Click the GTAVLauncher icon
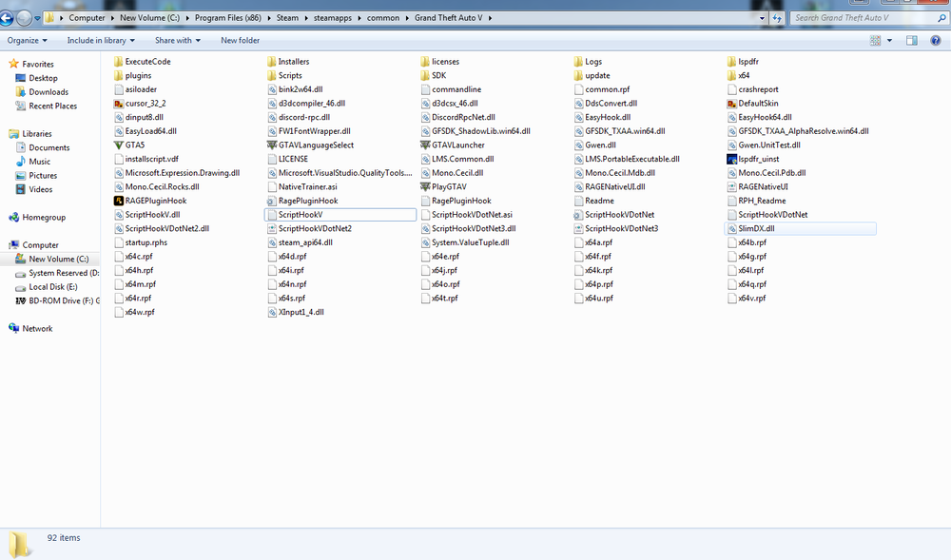Viewport: 951px width, 560px height. point(425,145)
